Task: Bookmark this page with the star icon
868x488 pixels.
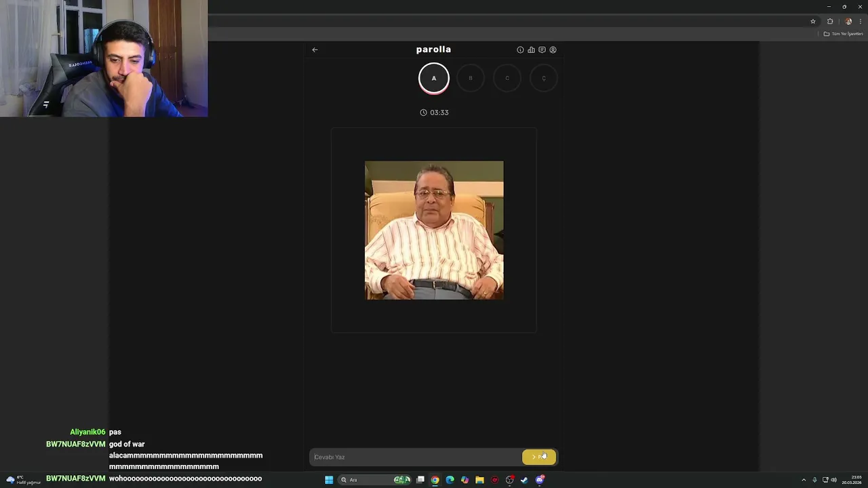Action: tap(813, 21)
